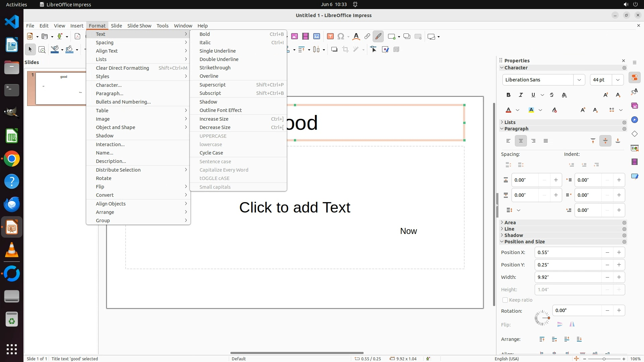Choose Clear Direct Formatting menu entry
The image size is (644, 362).
[122, 68]
